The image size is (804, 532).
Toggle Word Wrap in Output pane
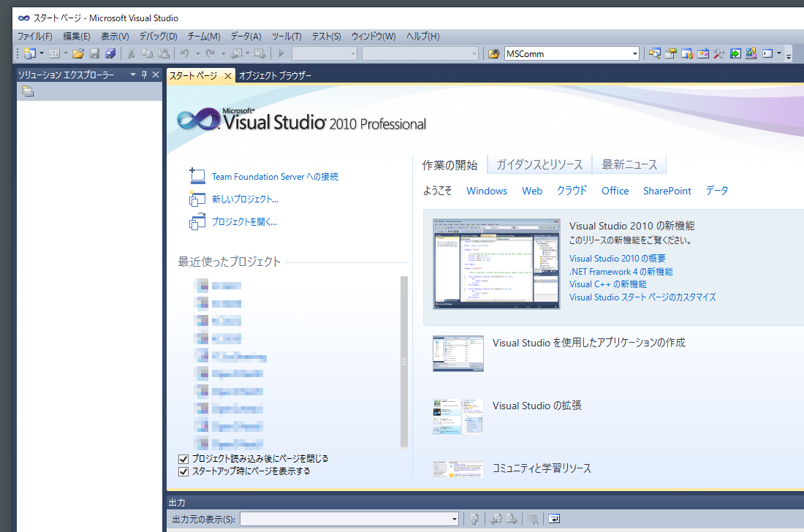point(554,519)
